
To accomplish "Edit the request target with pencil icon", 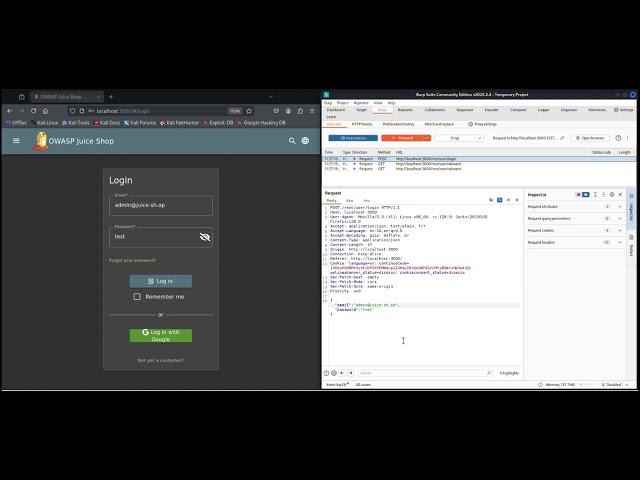I will [562, 138].
